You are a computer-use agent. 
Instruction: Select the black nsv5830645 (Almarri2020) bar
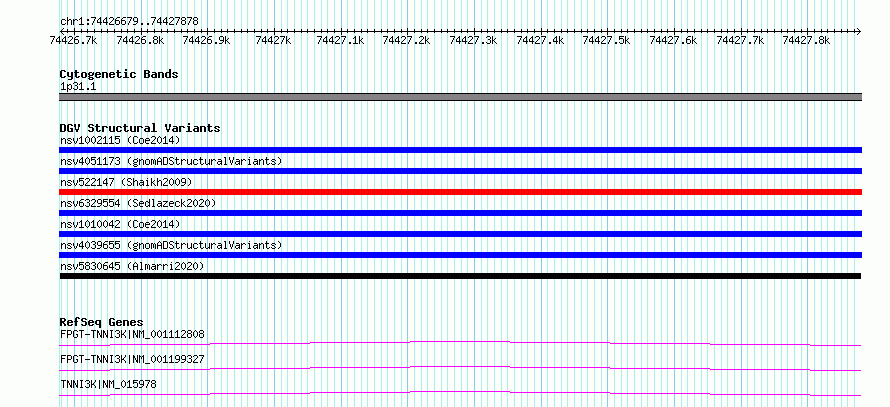coord(460,276)
